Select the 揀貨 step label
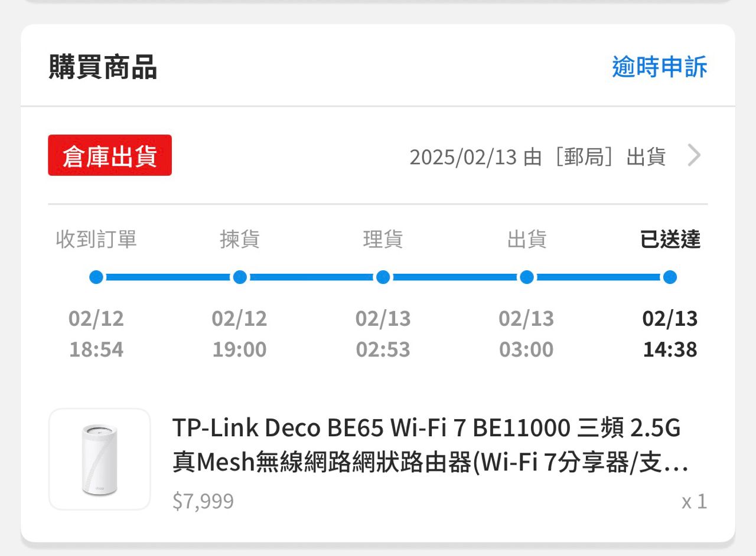 coord(240,240)
